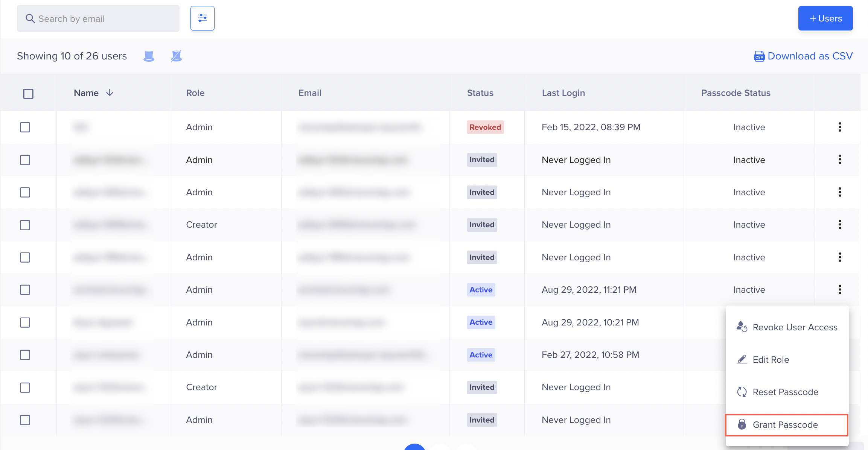The width and height of the screenshot is (868, 450).
Task: Check the box for the Revoked user row
Action: (x=25, y=127)
